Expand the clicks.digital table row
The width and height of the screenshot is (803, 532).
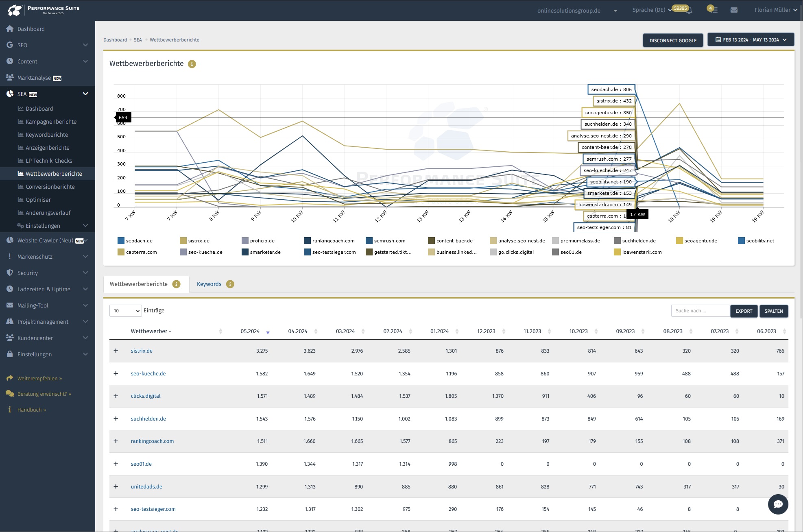click(x=116, y=396)
